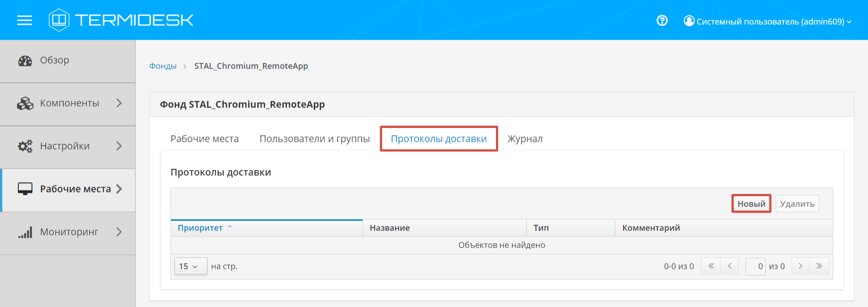Click the Мониторинг bar chart icon
The width and height of the screenshot is (868, 307).
[25, 232]
